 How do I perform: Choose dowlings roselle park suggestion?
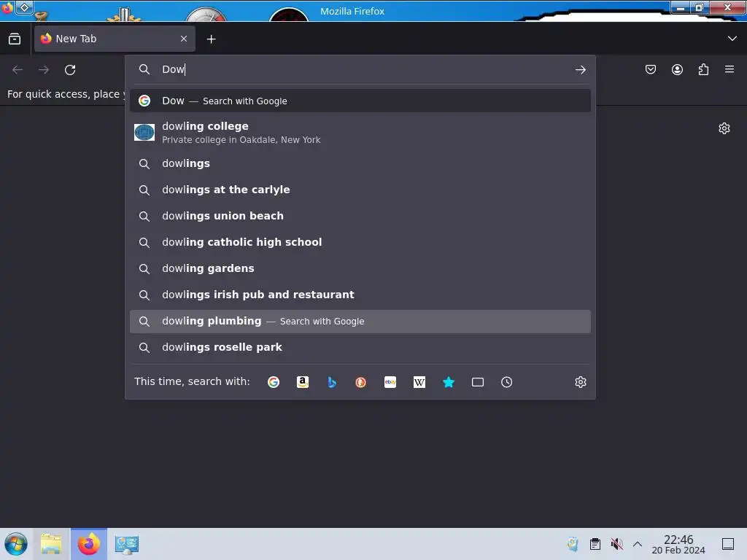[360, 347]
